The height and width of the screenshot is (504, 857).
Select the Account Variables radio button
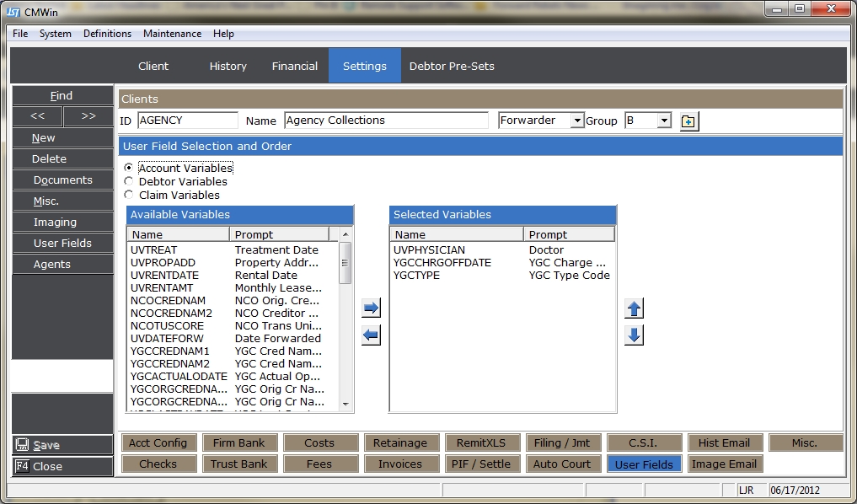coord(128,168)
